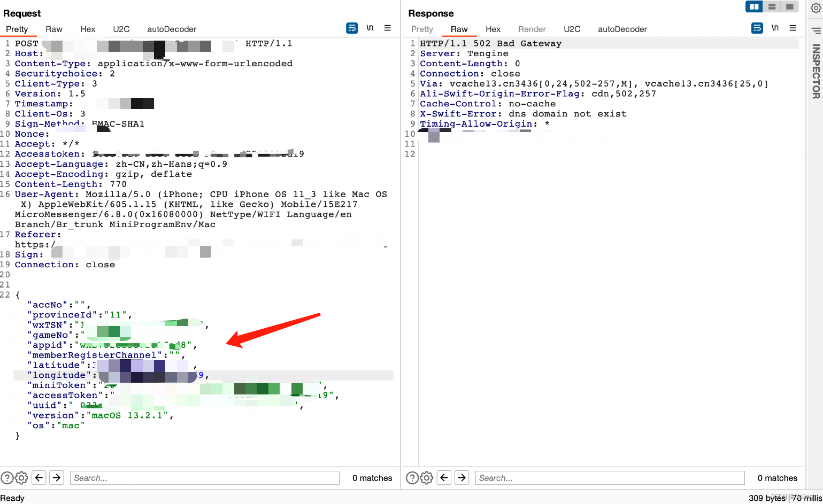Image resolution: width=823 pixels, height=504 pixels.
Task: Go to next match in Response search
Action: (x=462, y=477)
